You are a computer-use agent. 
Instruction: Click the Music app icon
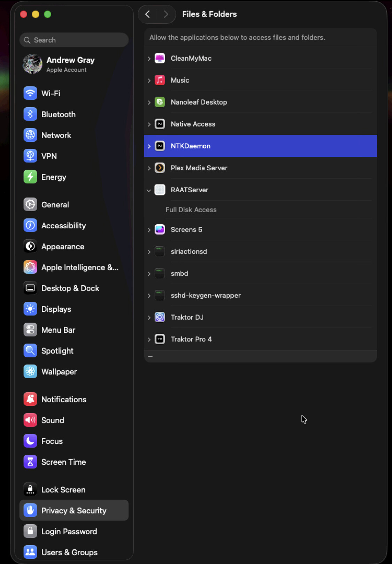click(x=160, y=80)
